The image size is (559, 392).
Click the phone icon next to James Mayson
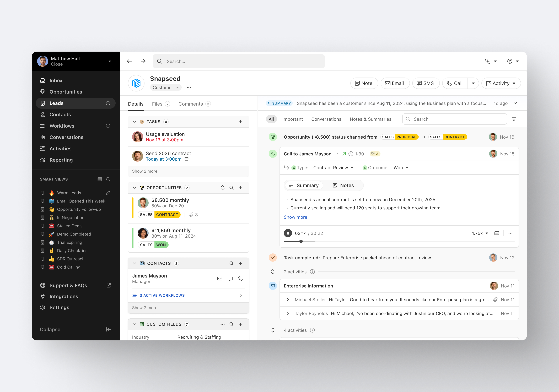point(240,279)
